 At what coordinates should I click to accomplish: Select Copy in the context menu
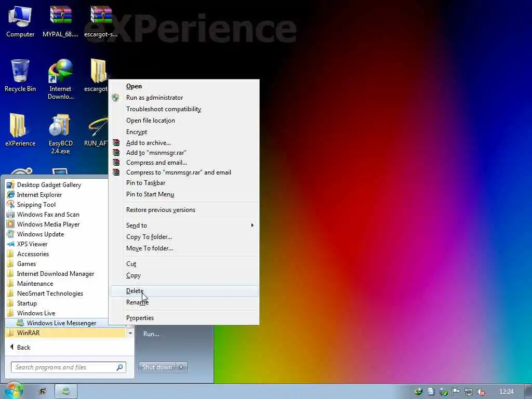tap(184, 275)
